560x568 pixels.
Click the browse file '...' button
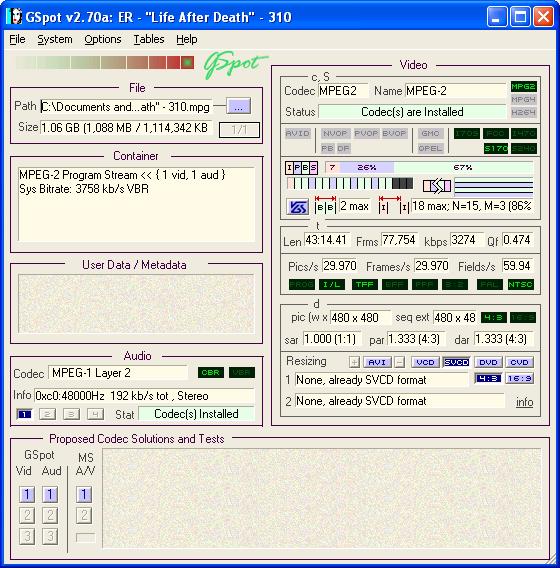(x=238, y=106)
